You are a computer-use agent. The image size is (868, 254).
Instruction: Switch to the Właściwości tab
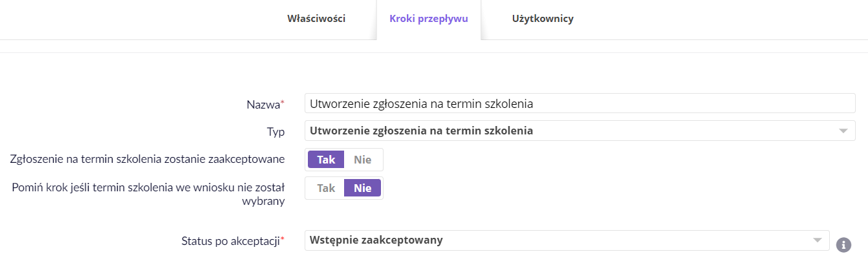coord(316,19)
